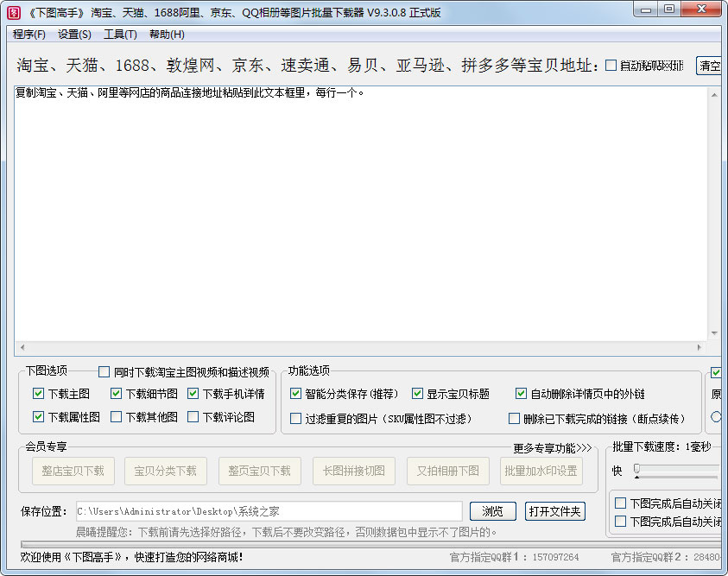Enable the 下载其他图 checkbox

[116, 417]
